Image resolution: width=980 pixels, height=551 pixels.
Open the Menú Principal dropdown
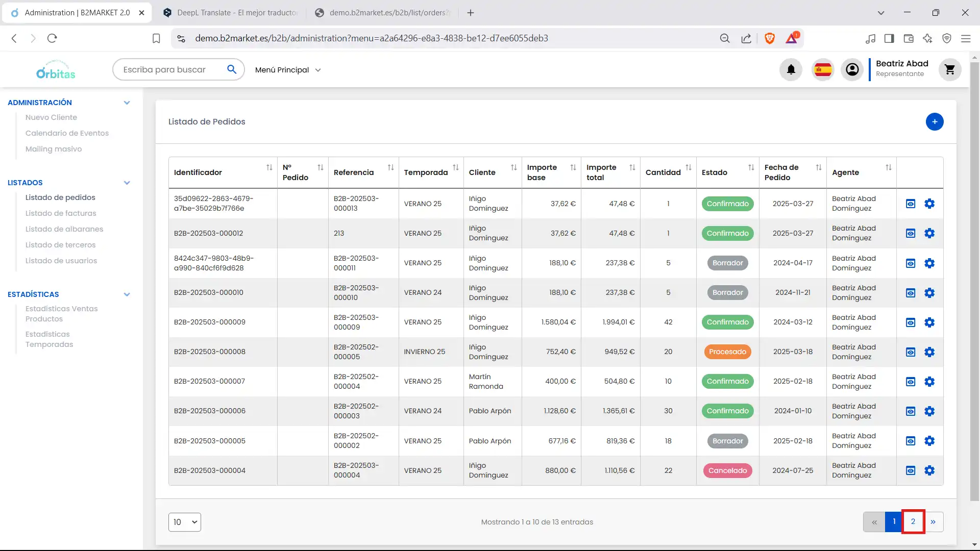click(288, 70)
